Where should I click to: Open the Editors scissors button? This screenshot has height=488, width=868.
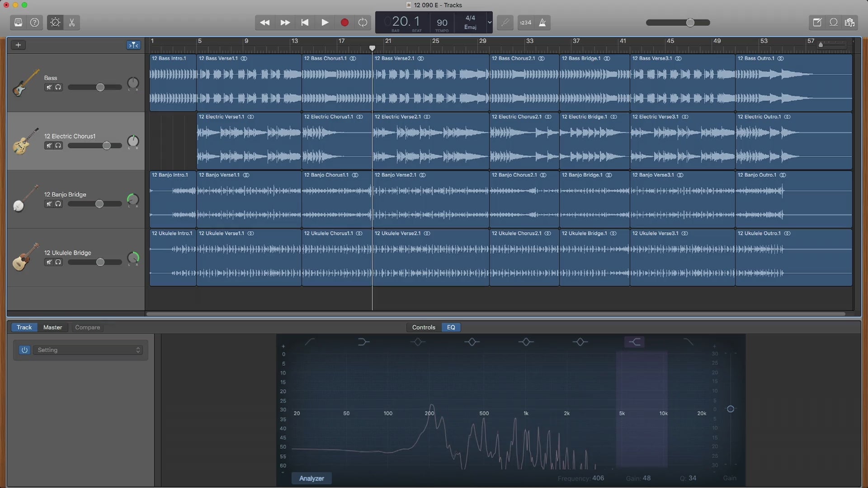point(72,22)
